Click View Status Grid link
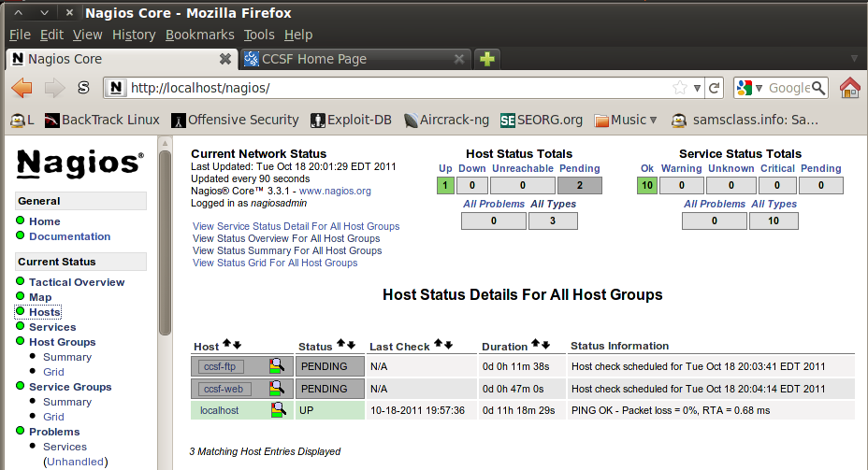Screen dimensions: 868x470 (x=275, y=263)
